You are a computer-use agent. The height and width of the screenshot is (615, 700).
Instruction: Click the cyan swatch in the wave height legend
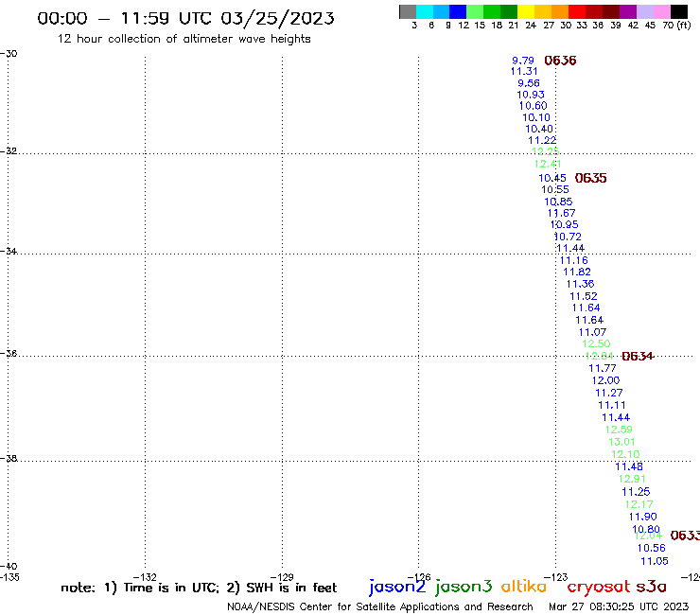coord(425,11)
